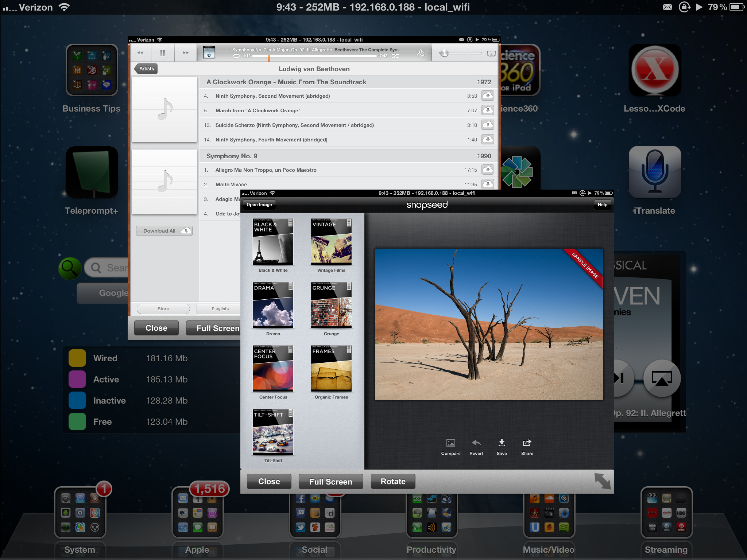Pause the playing Beethoven track
Image resolution: width=747 pixels, height=560 pixels.
[163, 53]
